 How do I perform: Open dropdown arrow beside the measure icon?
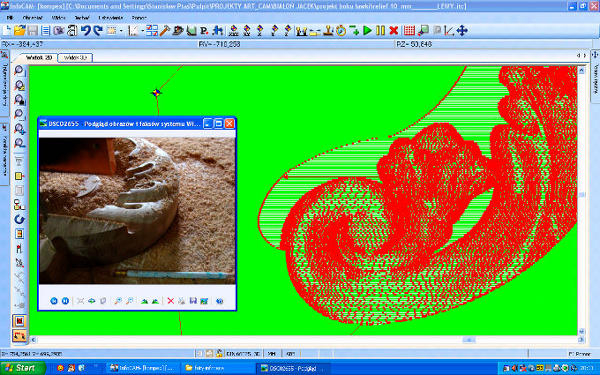[x=142, y=31]
